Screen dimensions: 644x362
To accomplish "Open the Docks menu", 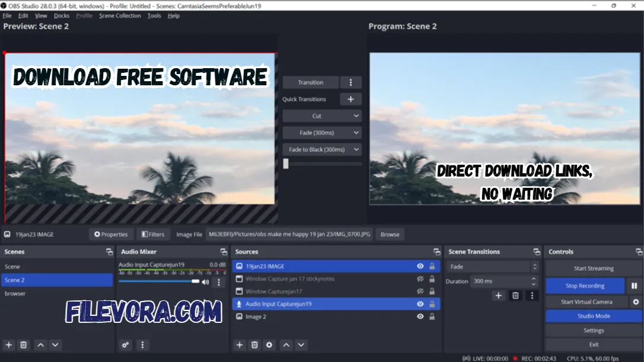I will coord(61,15).
